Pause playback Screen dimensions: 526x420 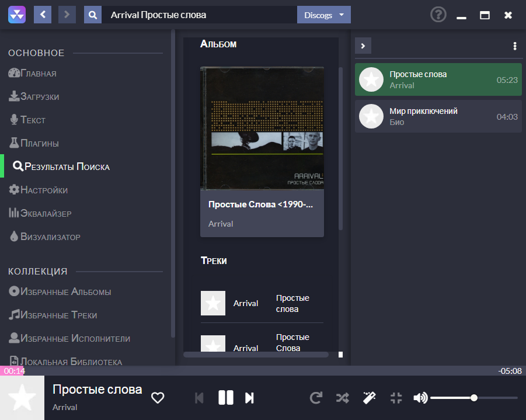[226, 397]
